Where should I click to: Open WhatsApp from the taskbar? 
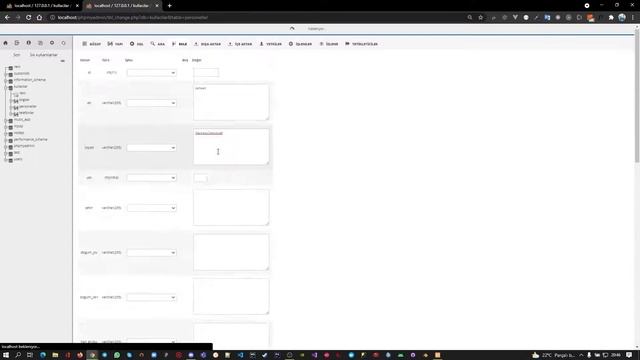[x=117, y=355]
